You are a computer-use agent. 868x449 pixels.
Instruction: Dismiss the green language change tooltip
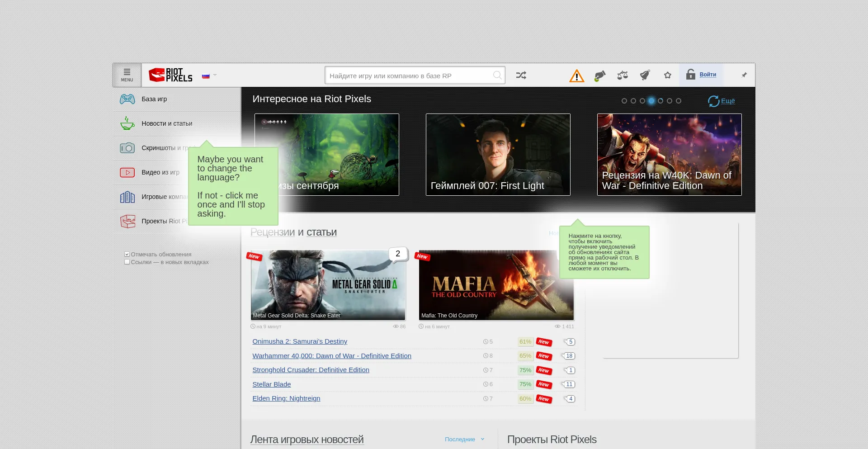click(x=231, y=186)
